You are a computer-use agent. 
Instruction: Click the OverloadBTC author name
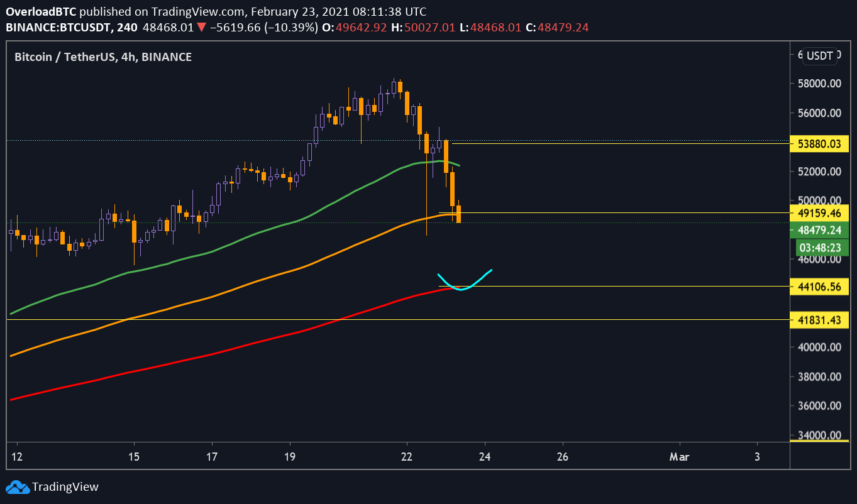pyautogui.click(x=41, y=11)
